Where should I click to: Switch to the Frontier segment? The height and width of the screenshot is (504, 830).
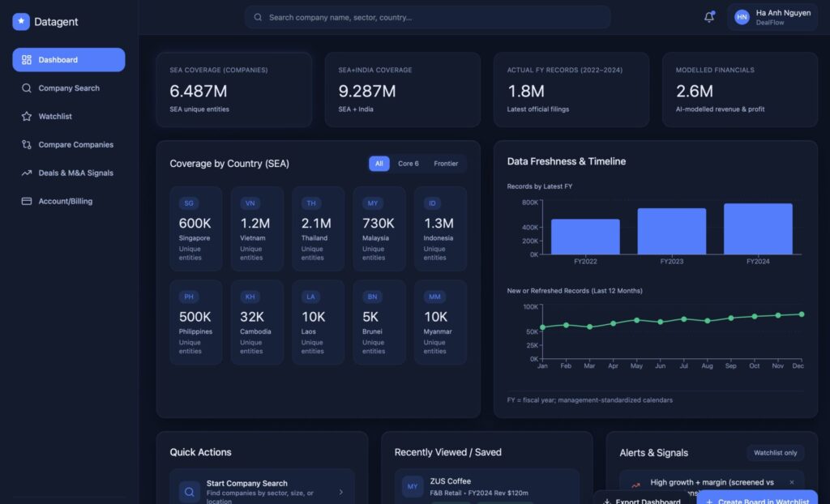pos(446,164)
